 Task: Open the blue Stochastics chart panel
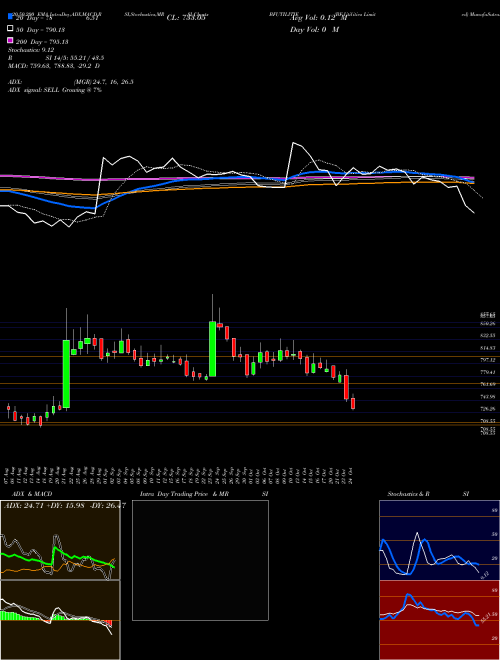(439, 540)
